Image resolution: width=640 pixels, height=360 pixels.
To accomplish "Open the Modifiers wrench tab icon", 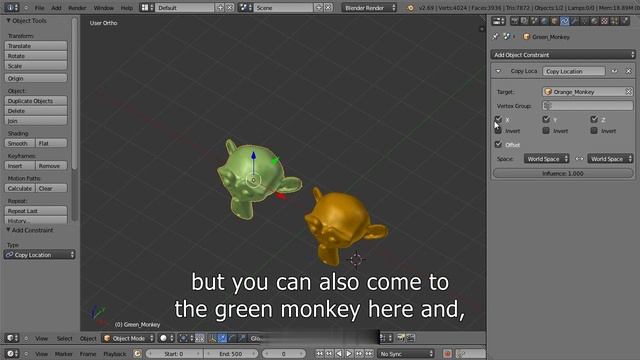I will pos(575,21).
